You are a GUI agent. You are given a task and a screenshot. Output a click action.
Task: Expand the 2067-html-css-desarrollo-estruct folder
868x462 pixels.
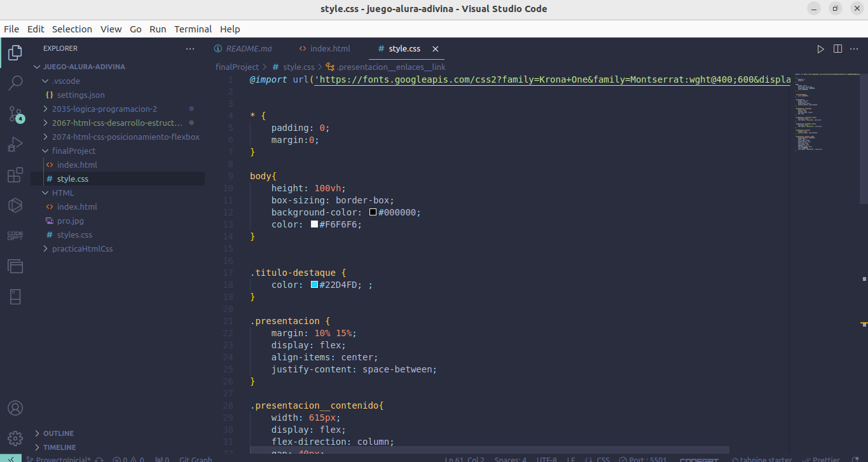tap(117, 123)
